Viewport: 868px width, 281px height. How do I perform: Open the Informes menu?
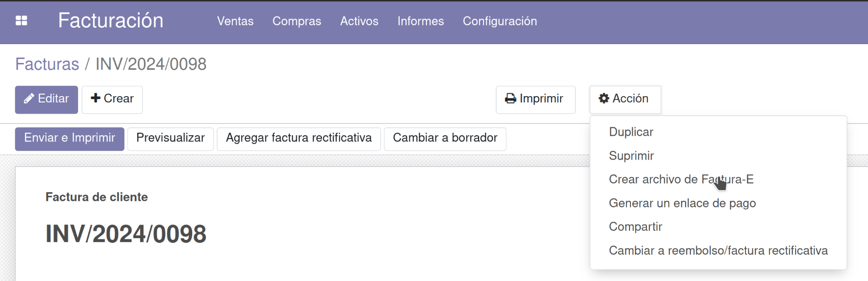click(421, 21)
